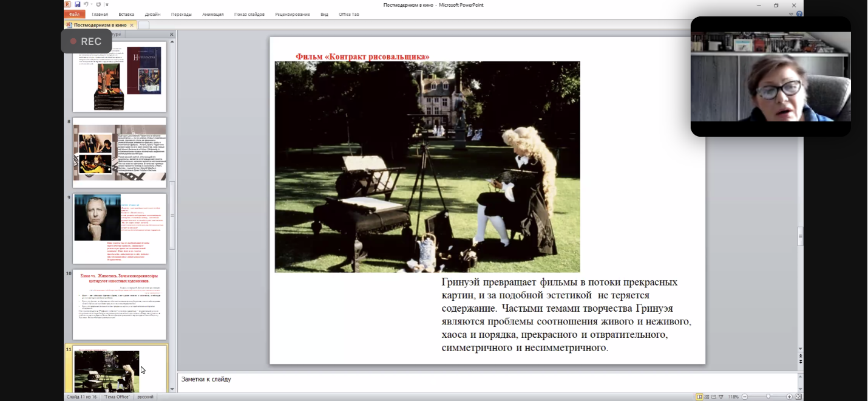Image resolution: width=868 pixels, height=401 pixels.
Task: Click zoom in plus button
Action: point(789,397)
